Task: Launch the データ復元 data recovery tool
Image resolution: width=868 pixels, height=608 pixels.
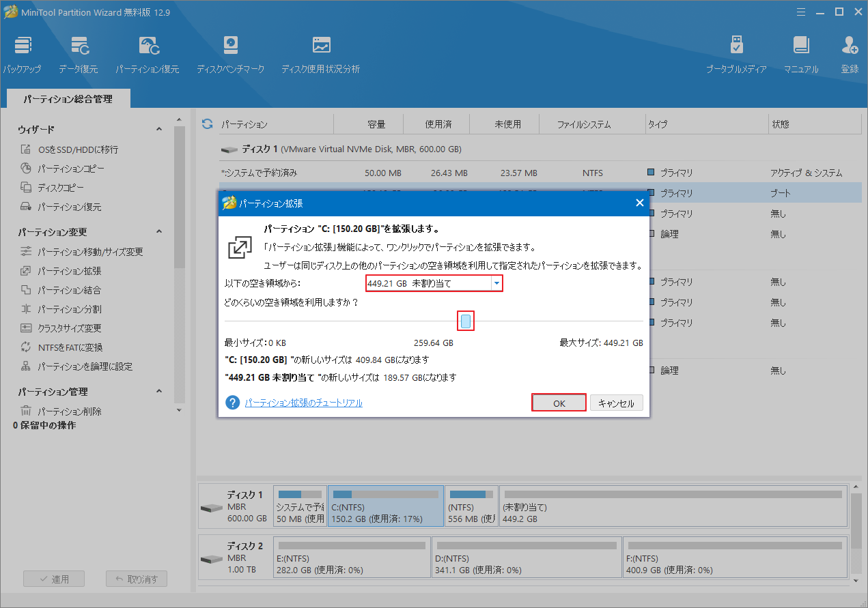Action: coord(78,55)
